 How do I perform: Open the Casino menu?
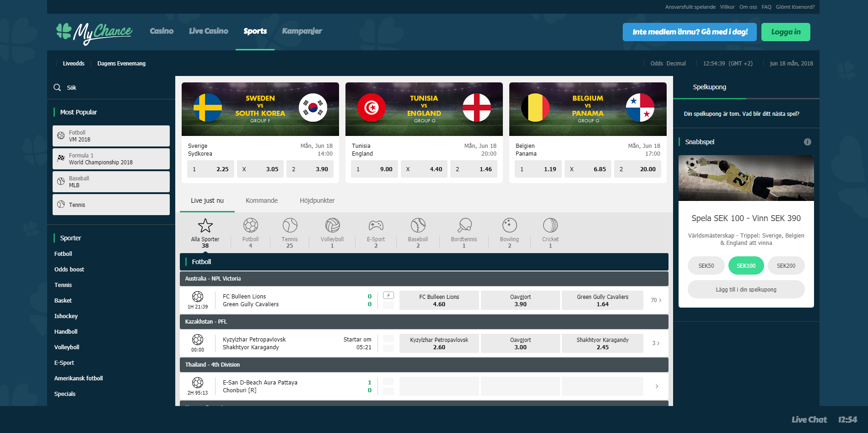(162, 31)
